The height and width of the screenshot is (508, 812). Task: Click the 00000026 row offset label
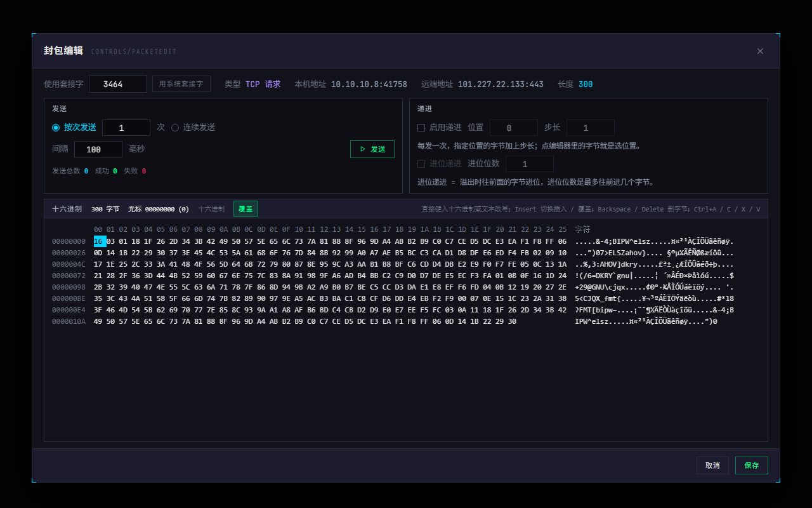tap(69, 253)
